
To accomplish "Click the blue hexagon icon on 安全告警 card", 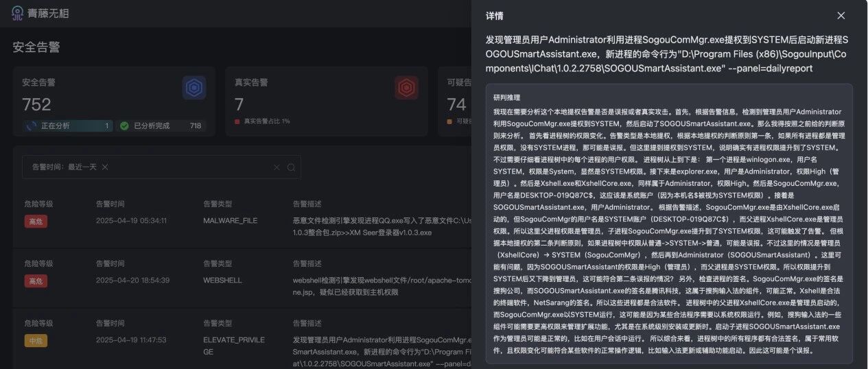I will pos(194,88).
